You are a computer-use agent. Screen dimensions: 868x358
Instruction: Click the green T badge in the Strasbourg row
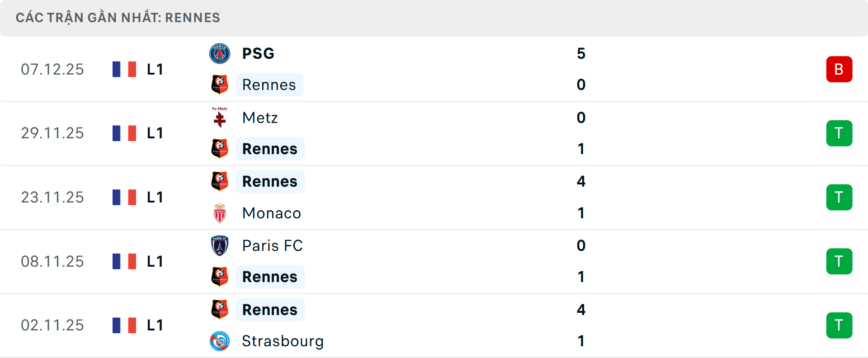click(x=839, y=325)
